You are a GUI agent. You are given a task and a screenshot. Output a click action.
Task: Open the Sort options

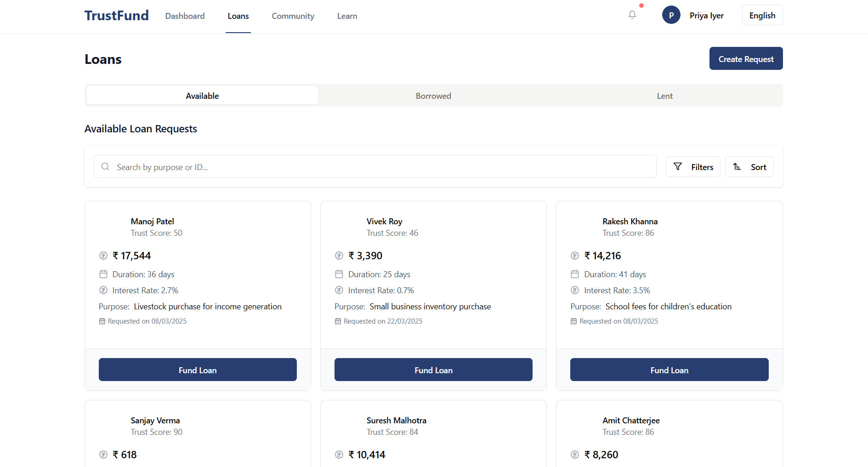click(x=749, y=167)
